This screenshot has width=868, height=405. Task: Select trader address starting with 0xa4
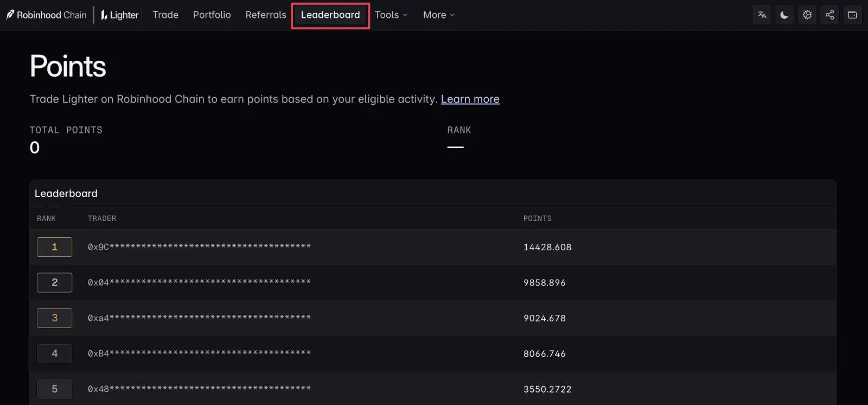coord(199,318)
